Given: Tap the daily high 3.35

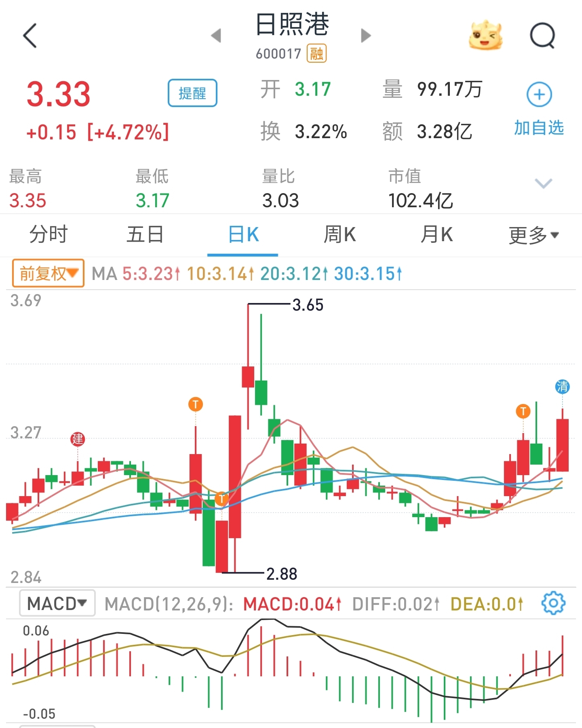Looking at the screenshot, I should [28, 201].
